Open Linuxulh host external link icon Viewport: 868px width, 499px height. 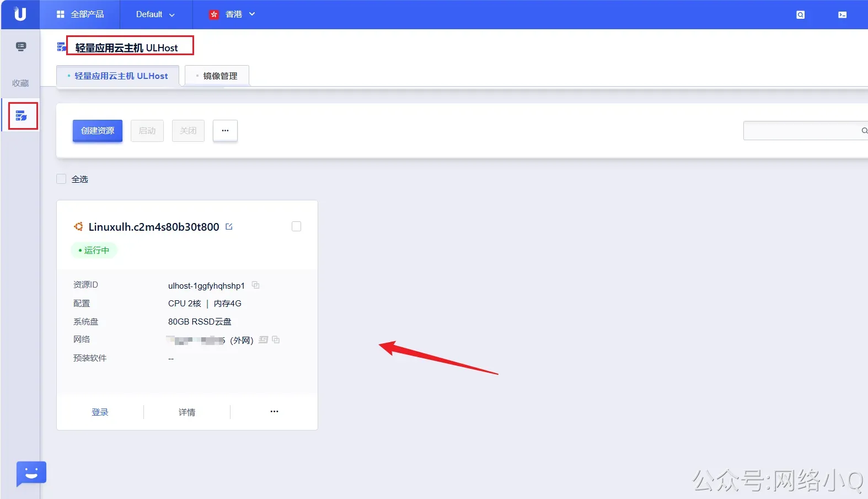pos(229,227)
